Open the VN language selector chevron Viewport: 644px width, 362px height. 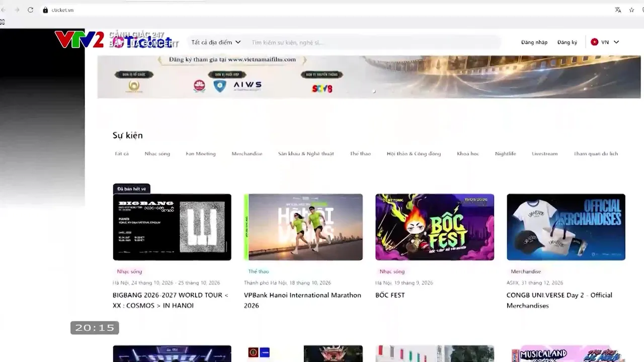tap(616, 42)
